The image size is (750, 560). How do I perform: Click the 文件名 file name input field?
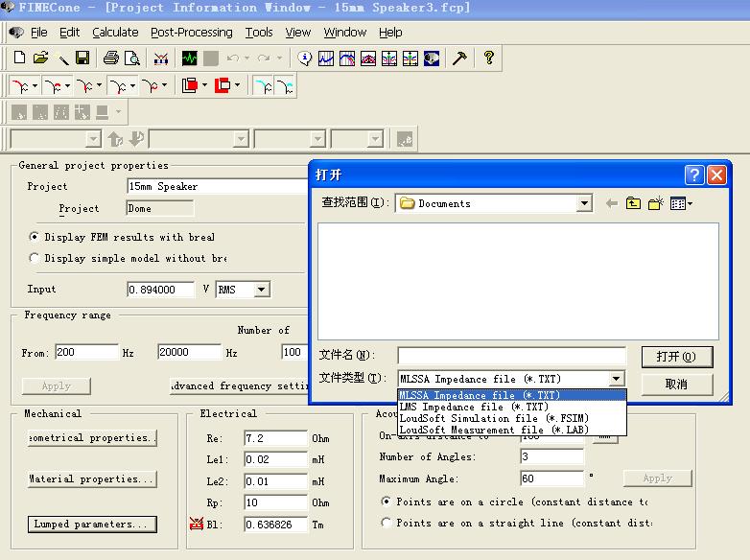(511, 356)
